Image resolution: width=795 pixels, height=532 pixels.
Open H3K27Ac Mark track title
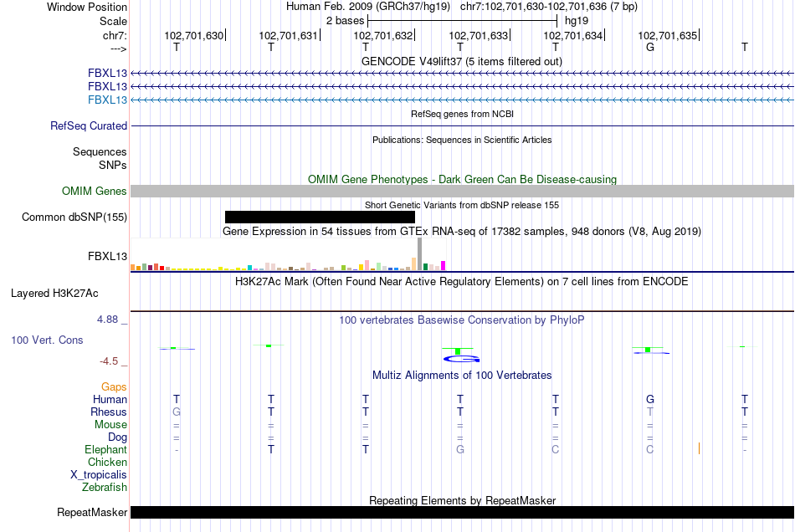tap(461, 281)
